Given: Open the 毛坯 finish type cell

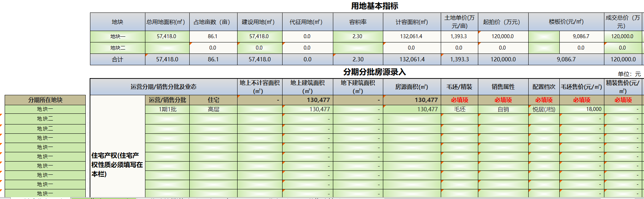Looking at the screenshot, I should [x=459, y=109].
